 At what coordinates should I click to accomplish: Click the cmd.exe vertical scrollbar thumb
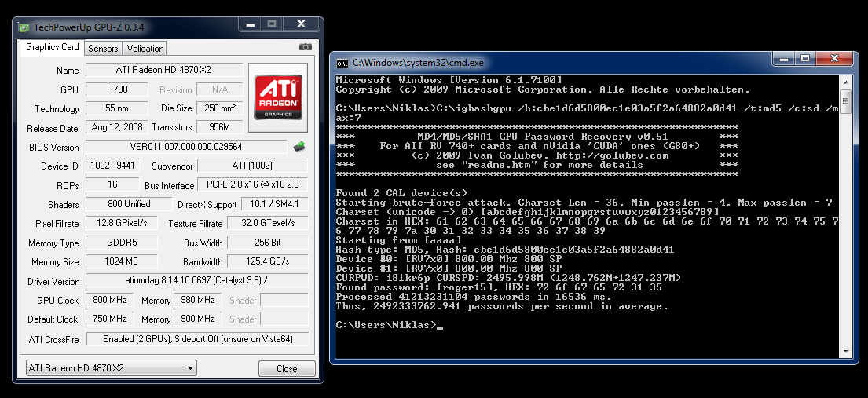click(845, 100)
